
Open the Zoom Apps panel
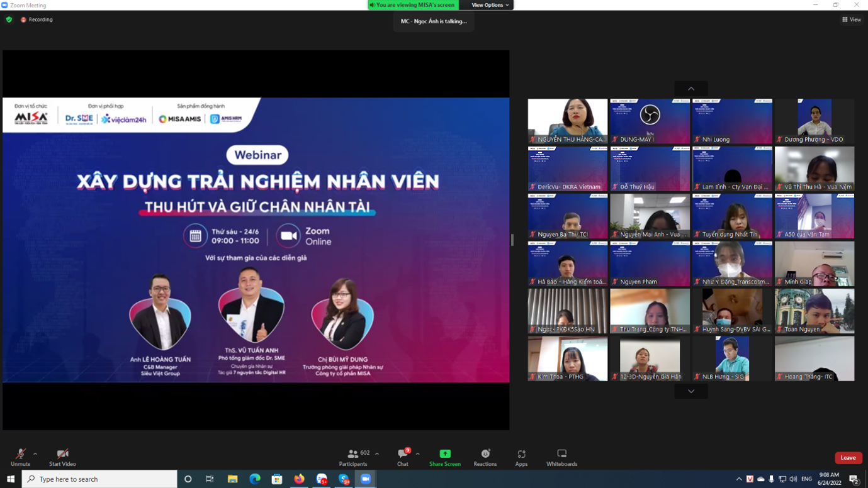(521, 457)
